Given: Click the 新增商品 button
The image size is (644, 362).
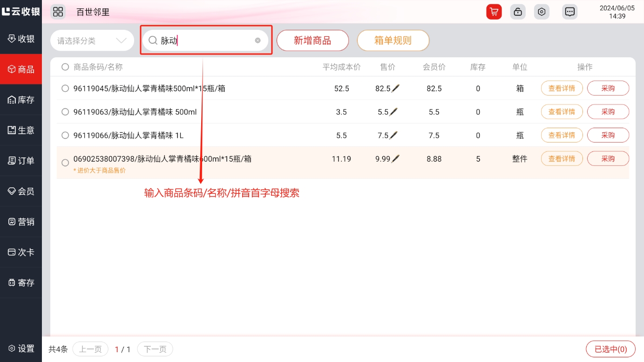Looking at the screenshot, I should 312,41.
